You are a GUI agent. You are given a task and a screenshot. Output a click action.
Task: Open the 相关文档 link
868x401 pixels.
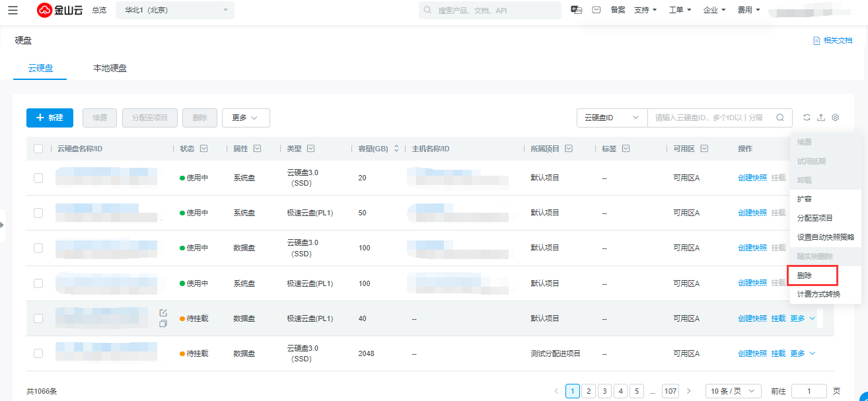pos(832,41)
